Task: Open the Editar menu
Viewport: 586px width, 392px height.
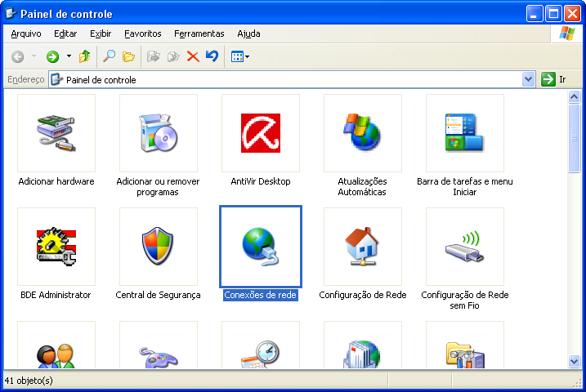Action: click(x=65, y=33)
